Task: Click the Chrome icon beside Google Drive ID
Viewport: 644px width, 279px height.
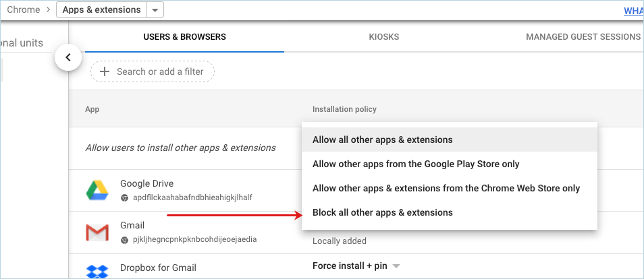Action: click(124, 197)
